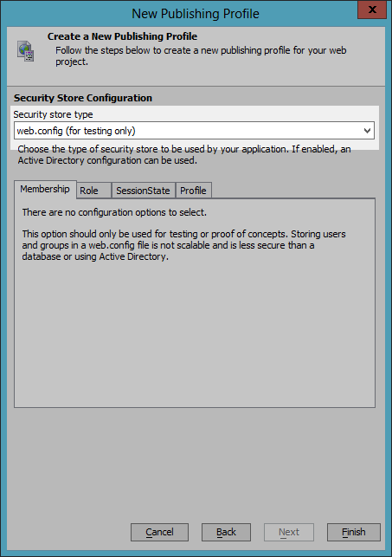Click the 'Follow the steps below' instruction text
The width and height of the screenshot is (392, 557).
tap(201, 55)
